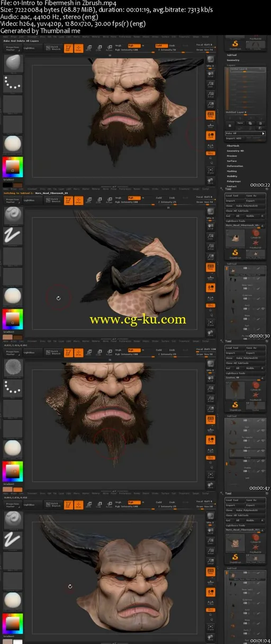271x644 pixels.
Task: Click color picker in the 00:01:04 frame
Action: click(13, 623)
